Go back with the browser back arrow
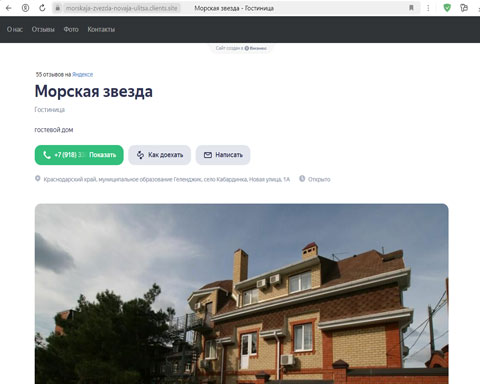 [9, 8]
